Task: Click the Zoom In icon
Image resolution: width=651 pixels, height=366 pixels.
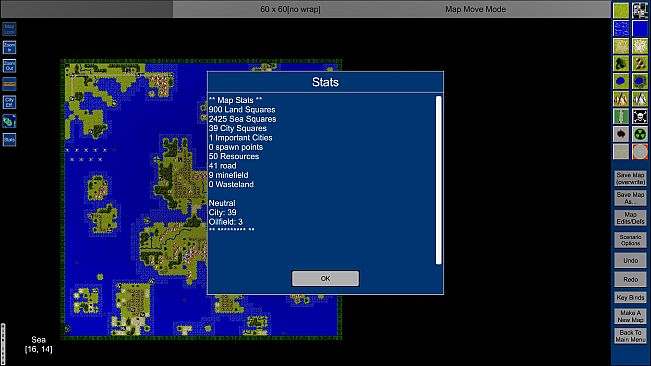Action: coord(9,47)
